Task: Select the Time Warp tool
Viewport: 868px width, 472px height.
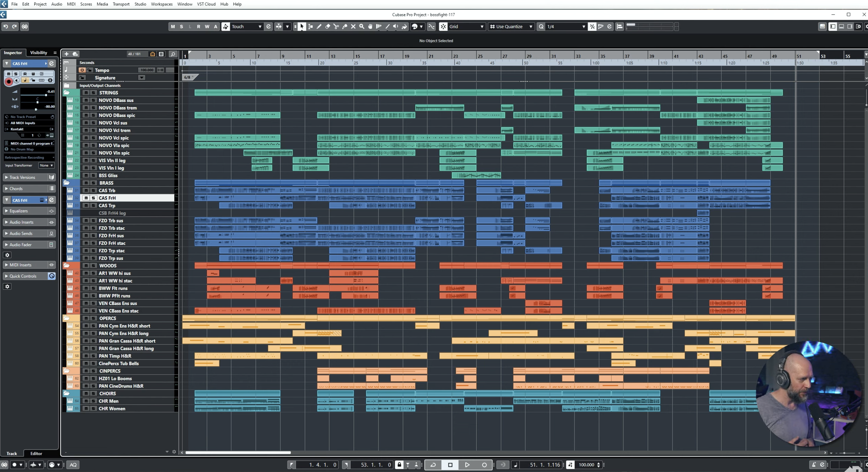Action: (x=379, y=26)
